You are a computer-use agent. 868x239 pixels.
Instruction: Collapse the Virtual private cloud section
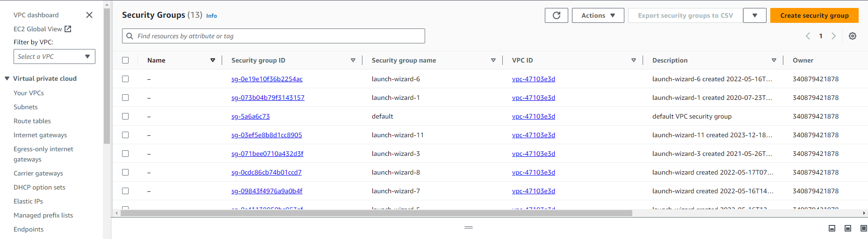click(x=7, y=78)
